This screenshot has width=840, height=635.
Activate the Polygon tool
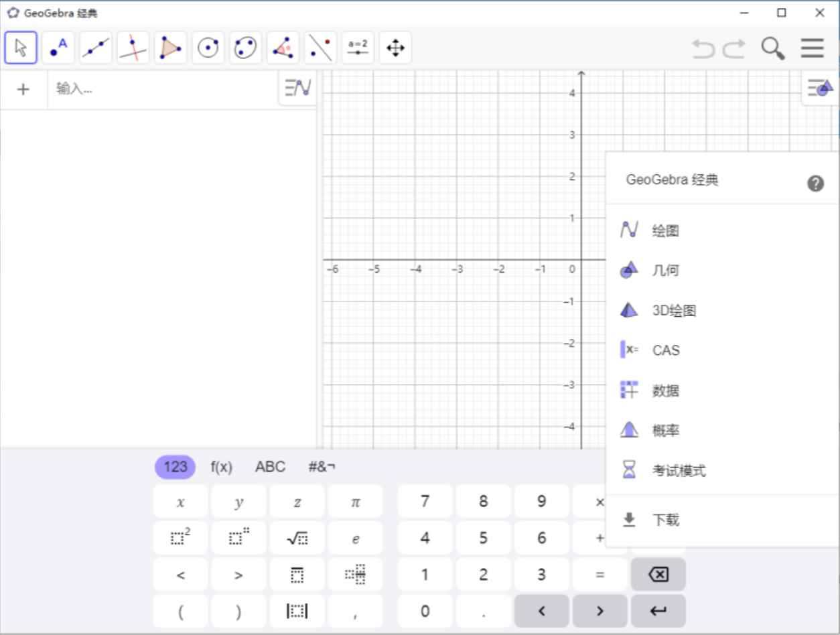pos(171,47)
